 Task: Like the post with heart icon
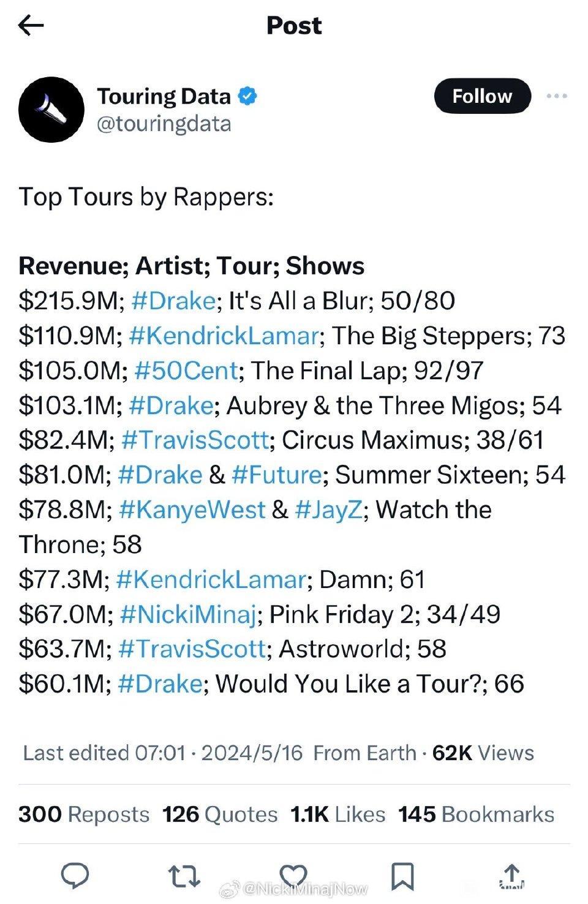pyautogui.click(x=293, y=875)
